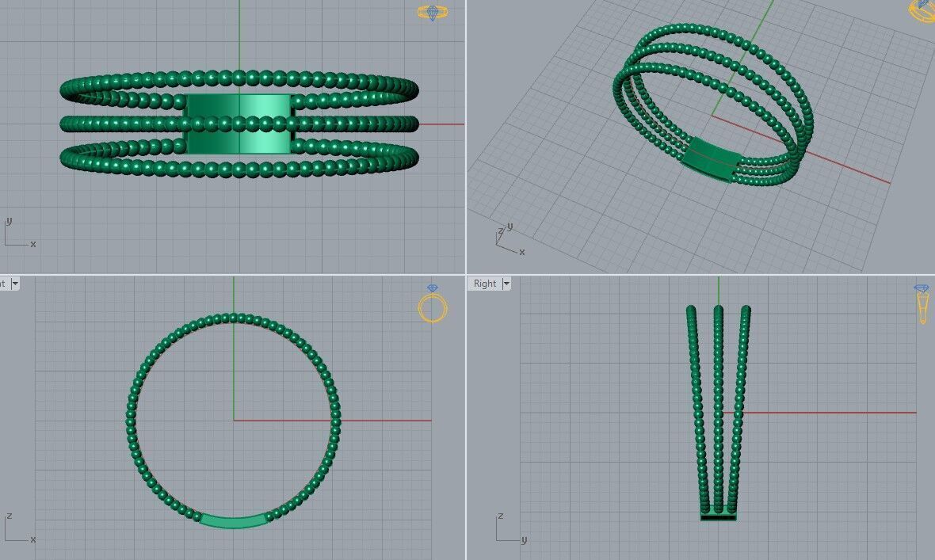935x560 pixels.
Task: Select the lower bead ring in Top viewport
Action: pyautogui.click(x=239, y=170)
